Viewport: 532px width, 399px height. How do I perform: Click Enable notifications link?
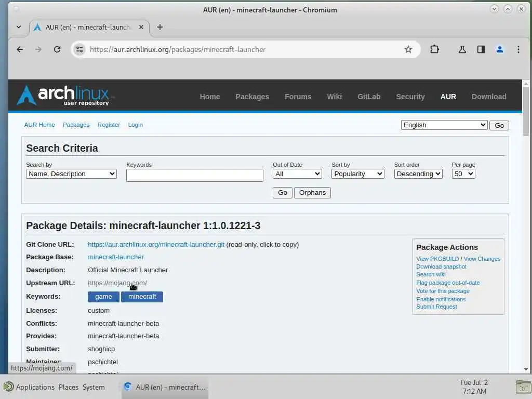tap(441, 299)
